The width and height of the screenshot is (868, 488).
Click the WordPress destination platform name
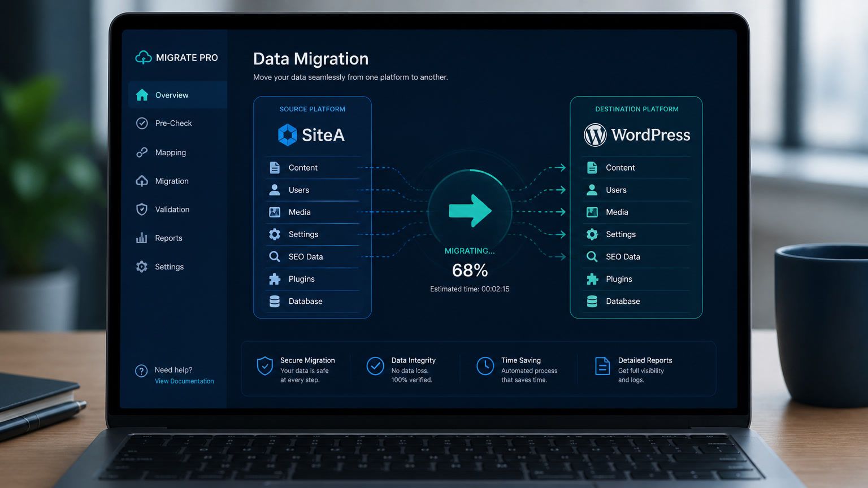pos(651,135)
